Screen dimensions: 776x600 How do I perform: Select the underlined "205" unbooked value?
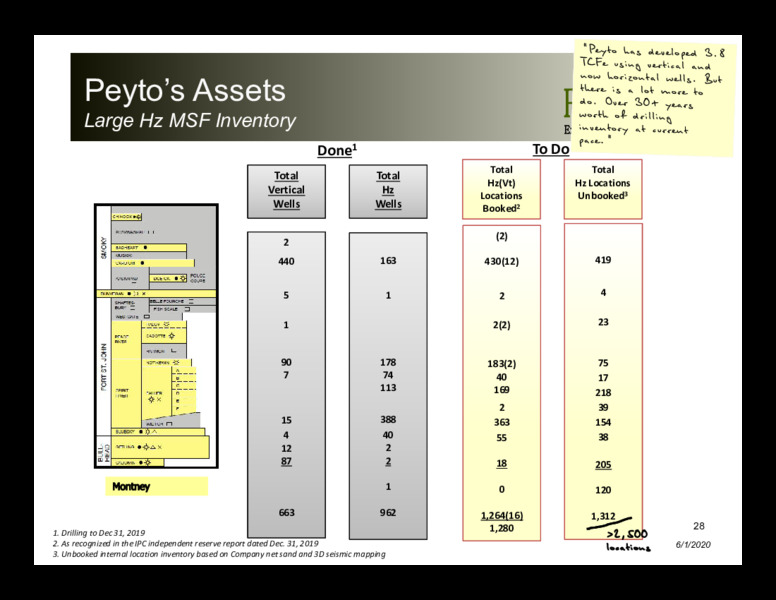[603, 465]
